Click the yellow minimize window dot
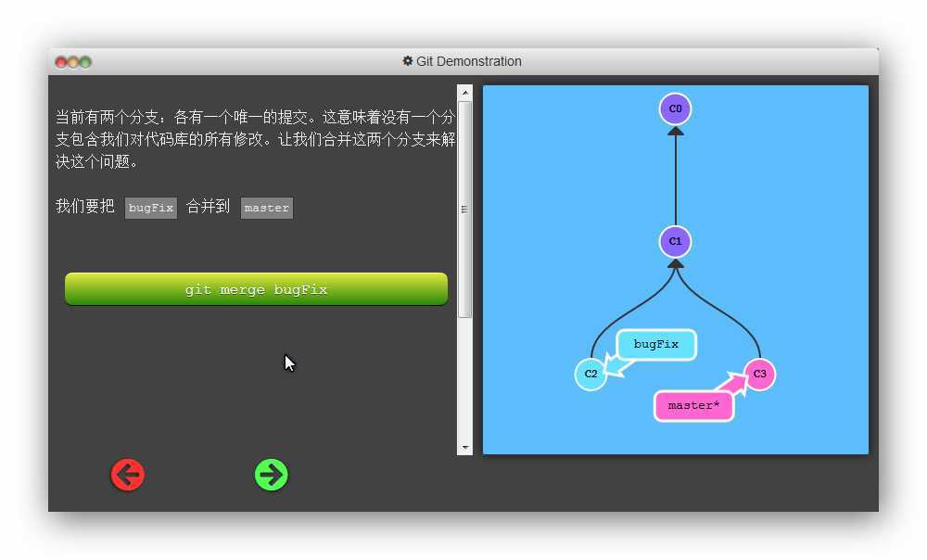The image size is (927, 560). click(x=72, y=62)
